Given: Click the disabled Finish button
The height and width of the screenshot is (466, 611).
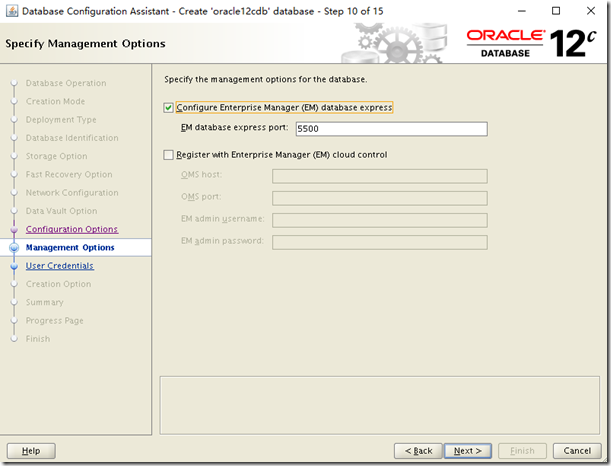Looking at the screenshot, I should pos(522,451).
